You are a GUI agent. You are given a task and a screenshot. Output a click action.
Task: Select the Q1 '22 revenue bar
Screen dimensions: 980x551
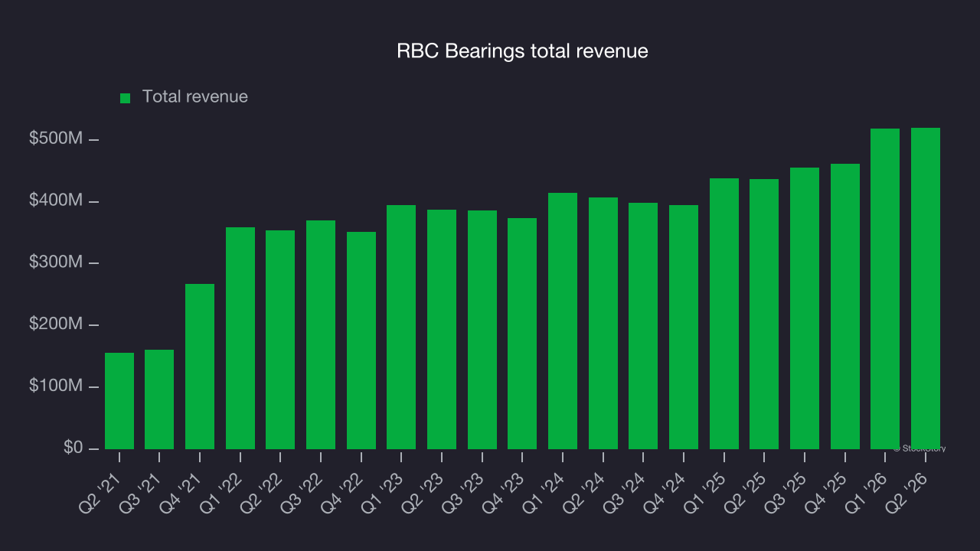point(240,338)
